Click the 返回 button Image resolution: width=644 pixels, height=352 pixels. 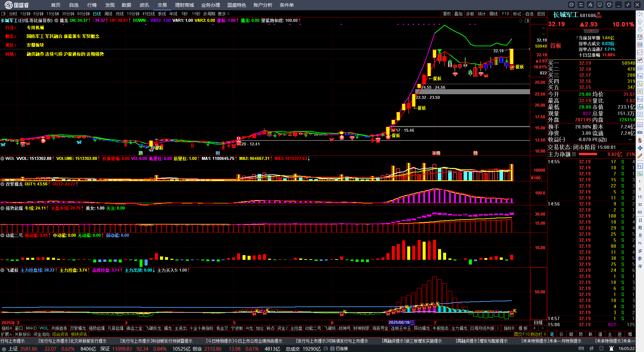click(541, 14)
